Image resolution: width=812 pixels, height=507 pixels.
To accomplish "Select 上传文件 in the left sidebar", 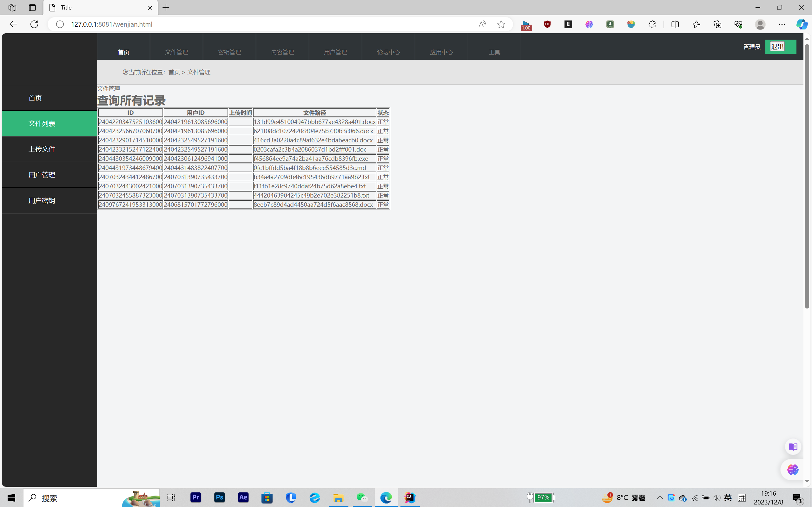I will 42,149.
